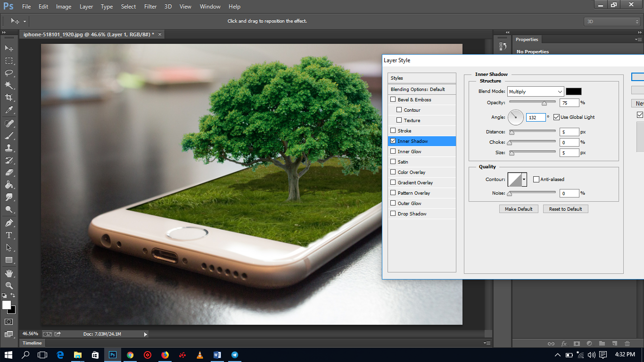Image resolution: width=644 pixels, height=362 pixels.
Task: Open the Layer menu
Action: (86, 7)
